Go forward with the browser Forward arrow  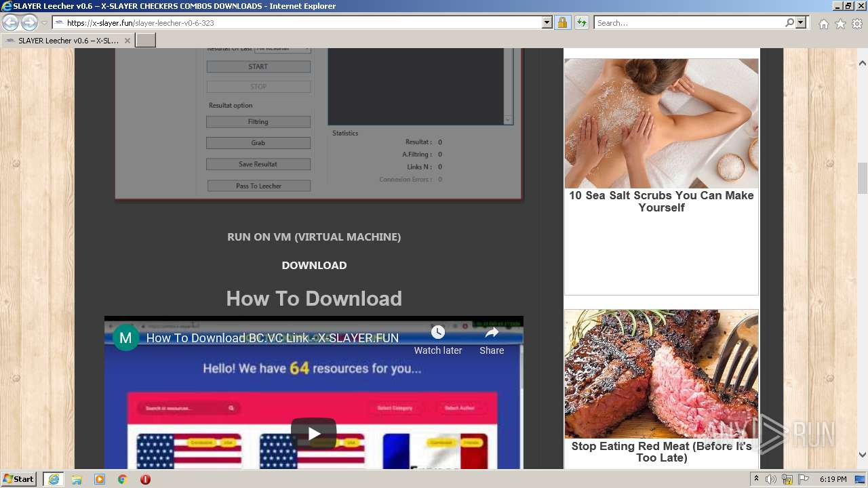coord(29,23)
